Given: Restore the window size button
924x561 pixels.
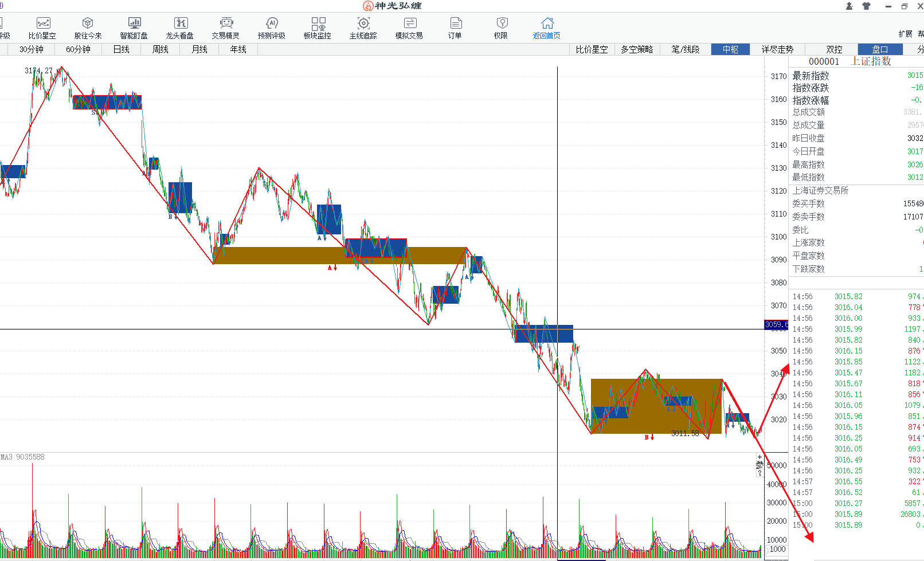Looking at the screenshot, I should (905, 6).
